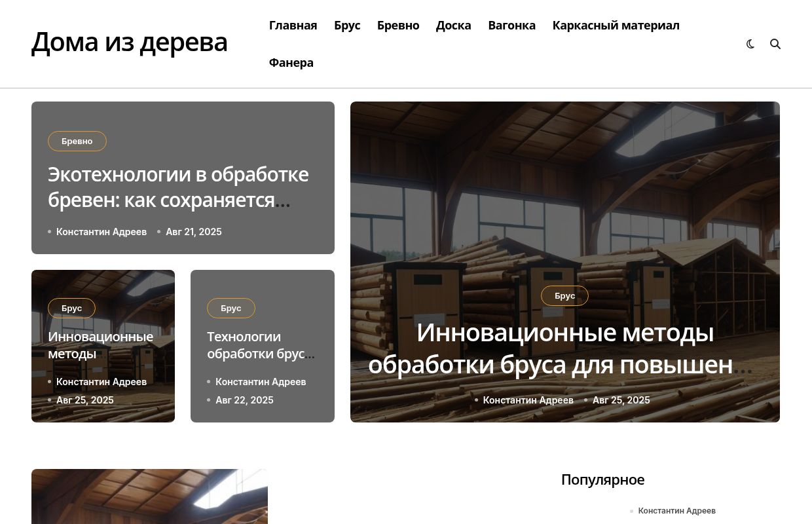Click Авг 25, 2025 date on the small card
812x524 pixels.
pos(85,400)
